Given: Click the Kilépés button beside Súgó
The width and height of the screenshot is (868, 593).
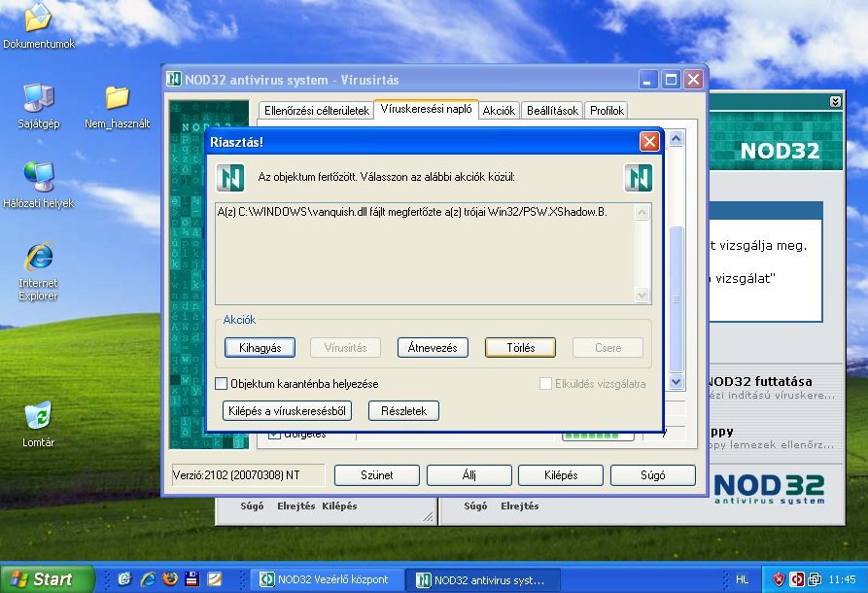Looking at the screenshot, I should tap(561, 475).
